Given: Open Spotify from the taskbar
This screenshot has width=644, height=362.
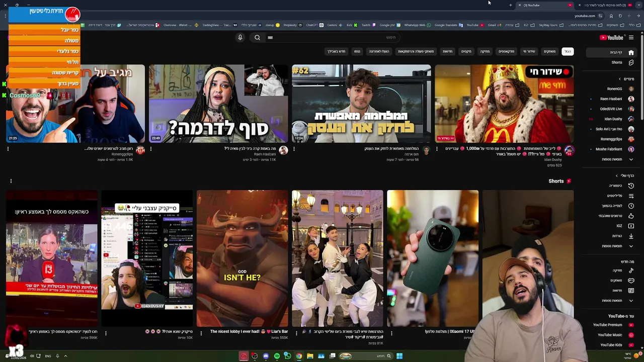Looking at the screenshot, I should click(277, 356).
